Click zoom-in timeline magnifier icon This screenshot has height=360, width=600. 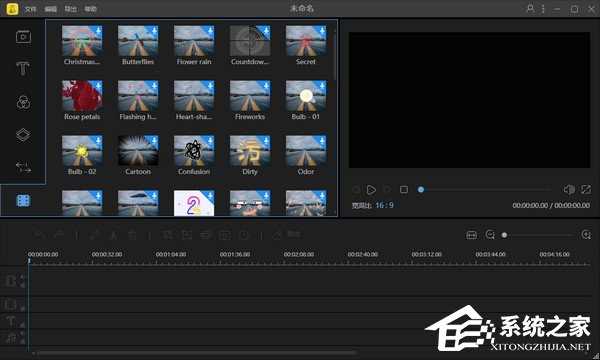point(586,235)
